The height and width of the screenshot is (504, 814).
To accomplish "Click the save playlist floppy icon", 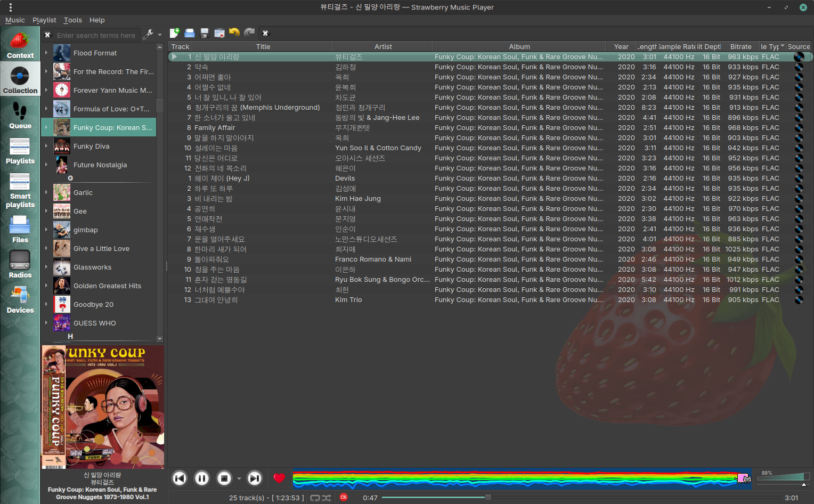I will click(204, 33).
